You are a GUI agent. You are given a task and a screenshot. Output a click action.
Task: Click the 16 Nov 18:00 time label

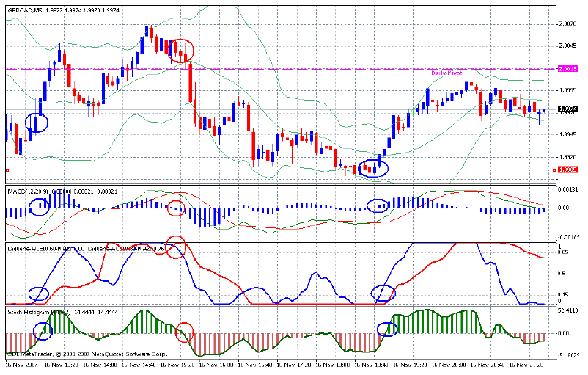pos(332,365)
